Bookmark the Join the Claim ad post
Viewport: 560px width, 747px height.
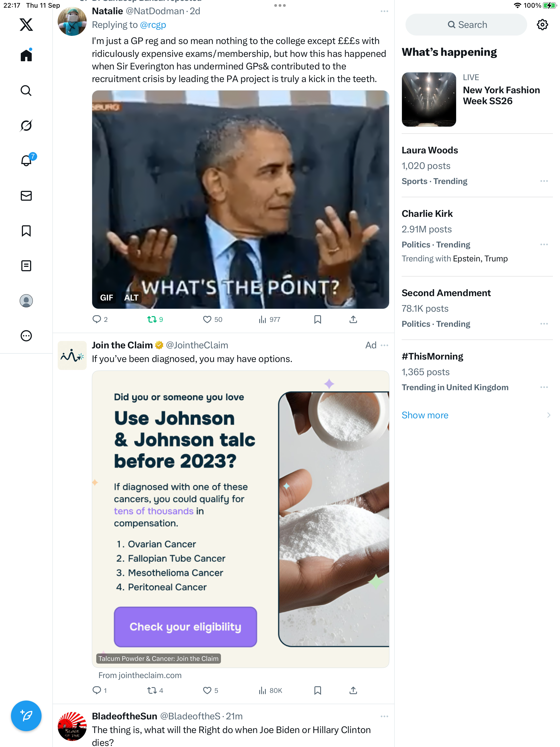coord(317,690)
